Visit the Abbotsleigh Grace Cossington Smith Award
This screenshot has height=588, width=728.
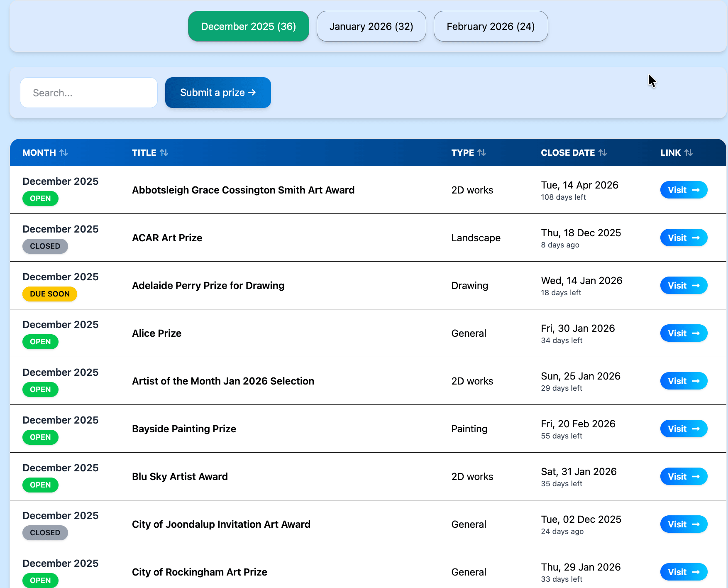coord(684,190)
